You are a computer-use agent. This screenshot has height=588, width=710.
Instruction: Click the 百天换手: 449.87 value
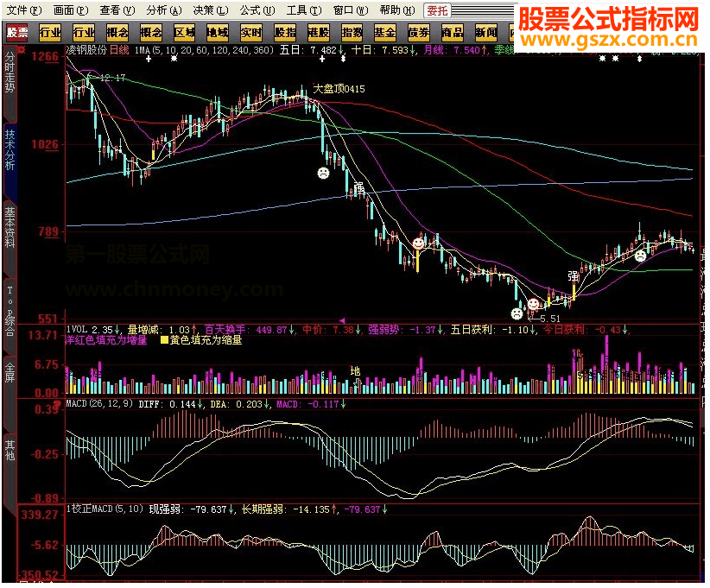click(250, 330)
